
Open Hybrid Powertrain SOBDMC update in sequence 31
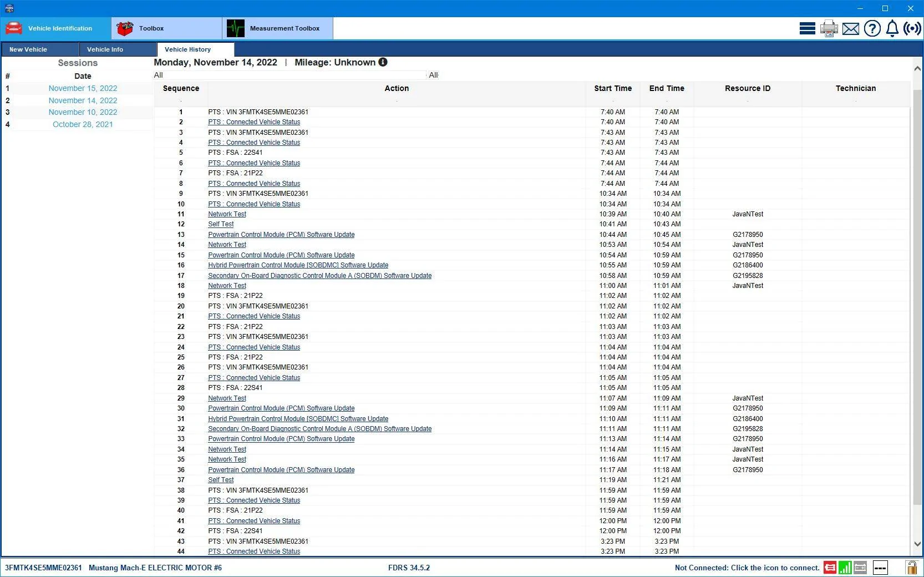click(x=298, y=419)
